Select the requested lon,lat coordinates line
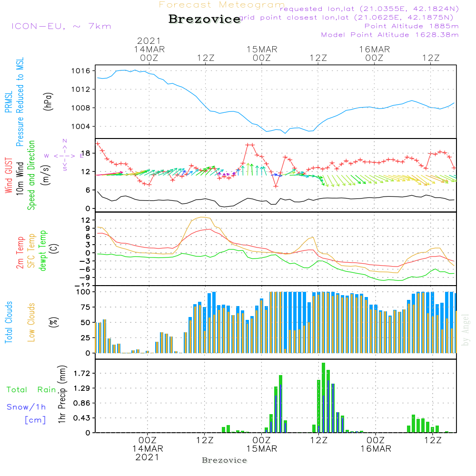The height and width of the screenshot is (476, 476). [x=369, y=9]
